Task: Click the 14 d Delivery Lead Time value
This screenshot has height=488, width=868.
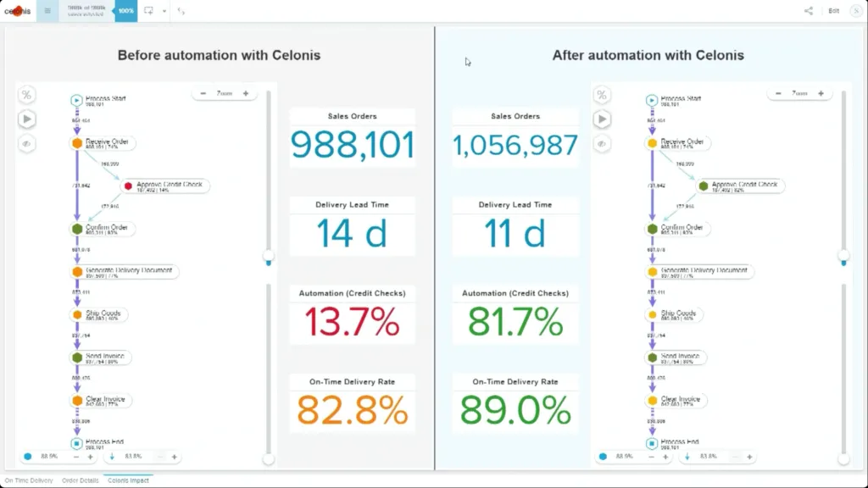Action: coord(352,233)
